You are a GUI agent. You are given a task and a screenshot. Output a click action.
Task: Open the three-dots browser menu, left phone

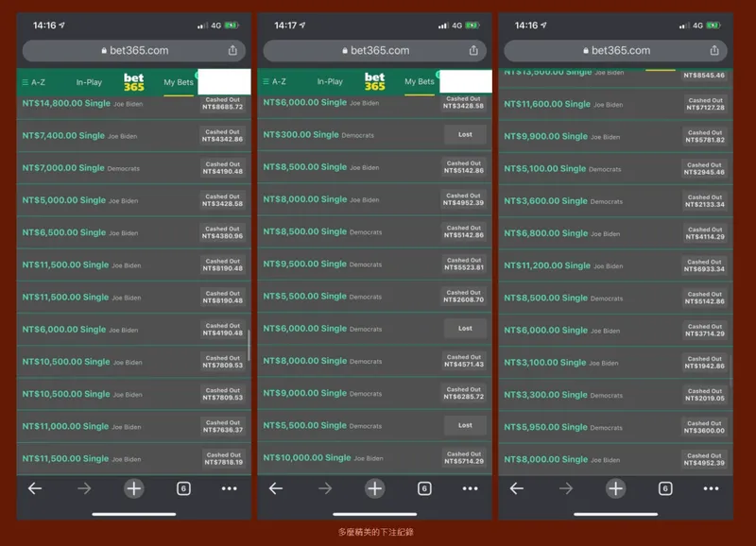point(229,488)
